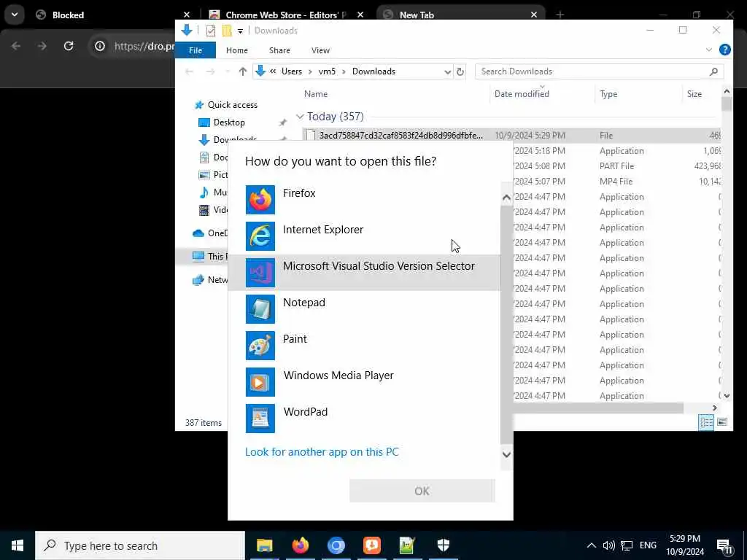Screen dimensions: 747x560
Task: Sort files by the Size column
Action: click(x=694, y=94)
